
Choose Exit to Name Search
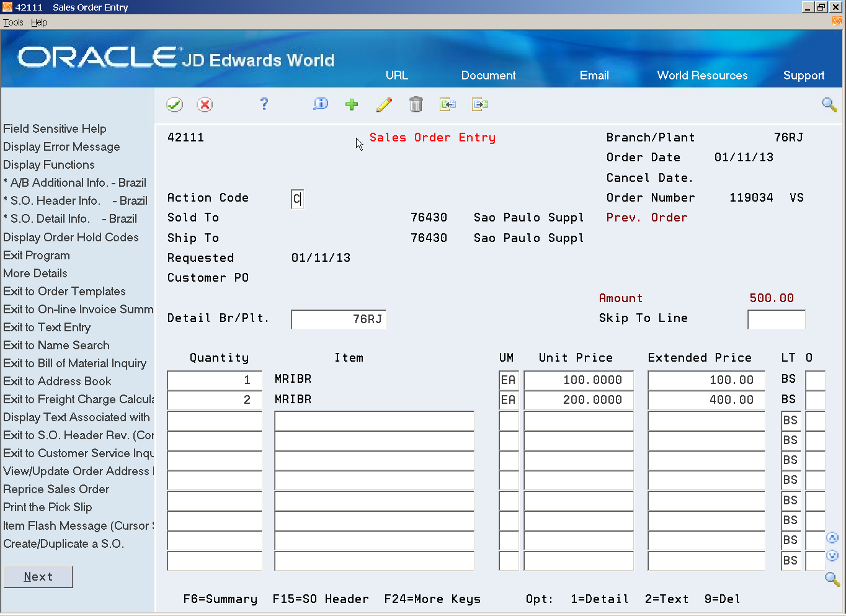pyautogui.click(x=56, y=345)
